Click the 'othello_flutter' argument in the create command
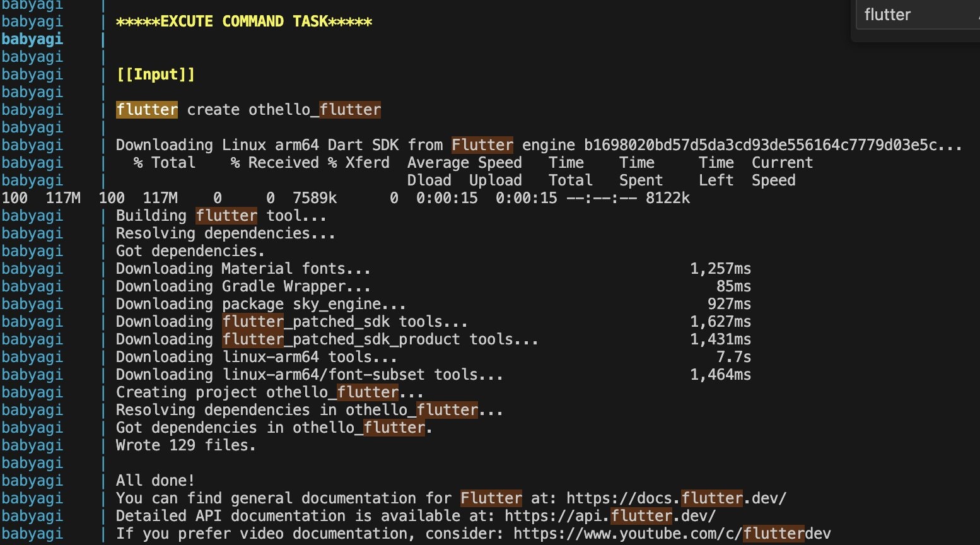Image resolution: width=980 pixels, height=545 pixels. click(x=315, y=110)
